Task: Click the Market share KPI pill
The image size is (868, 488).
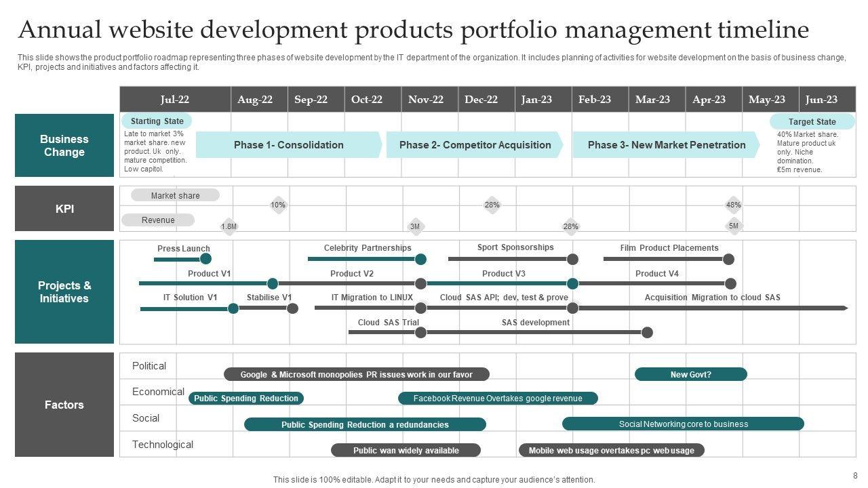Action: (175, 195)
